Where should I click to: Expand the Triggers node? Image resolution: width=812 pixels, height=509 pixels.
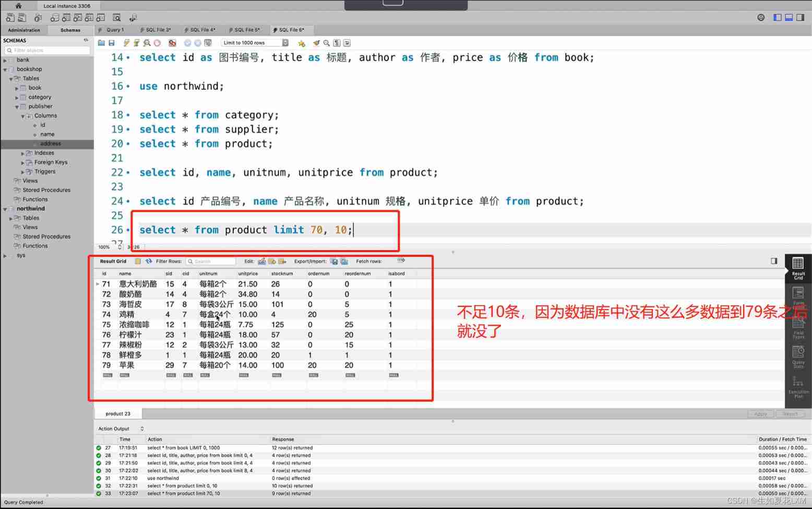(x=22, y=172)
